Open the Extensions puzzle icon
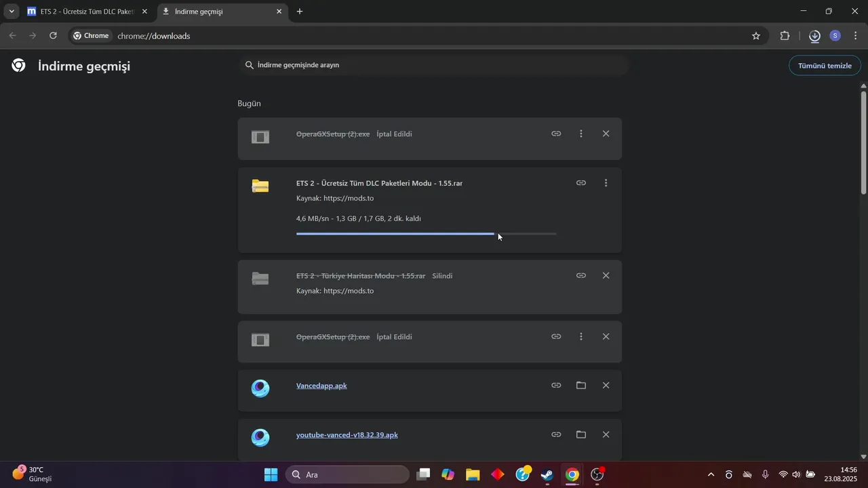 coord(785,36)
